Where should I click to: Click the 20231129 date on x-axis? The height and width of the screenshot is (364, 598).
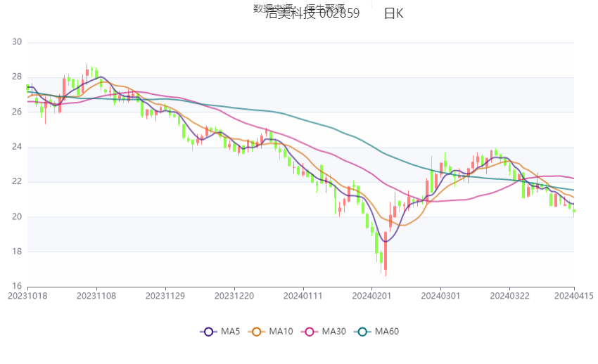coord(165,296)
